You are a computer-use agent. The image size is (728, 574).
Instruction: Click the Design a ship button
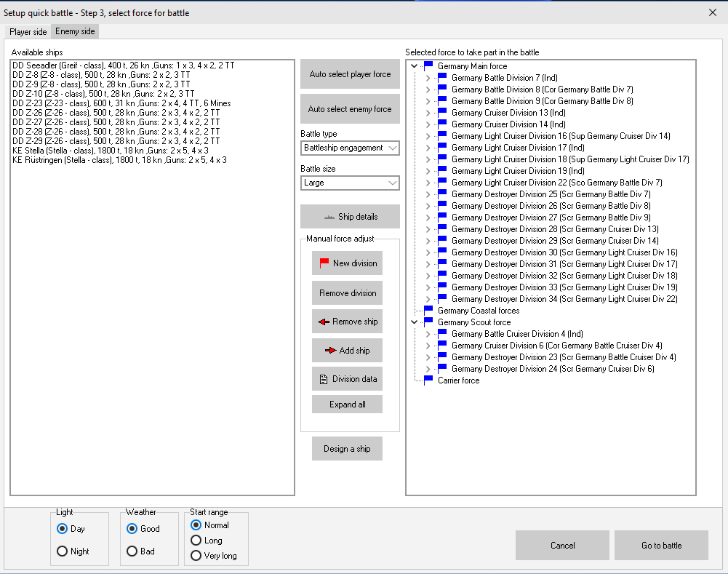[x=347, y=449]
